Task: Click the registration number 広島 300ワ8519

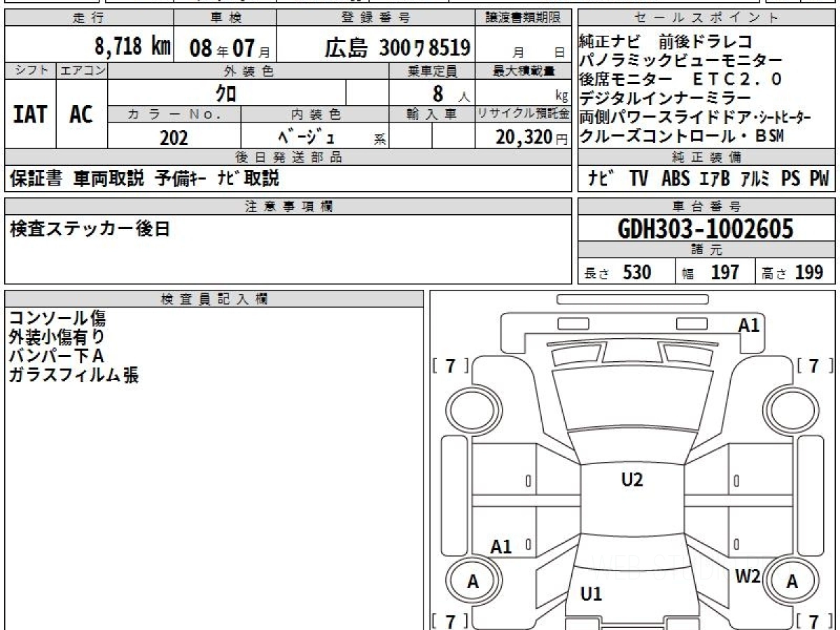Action: click(x=397, y=48)
